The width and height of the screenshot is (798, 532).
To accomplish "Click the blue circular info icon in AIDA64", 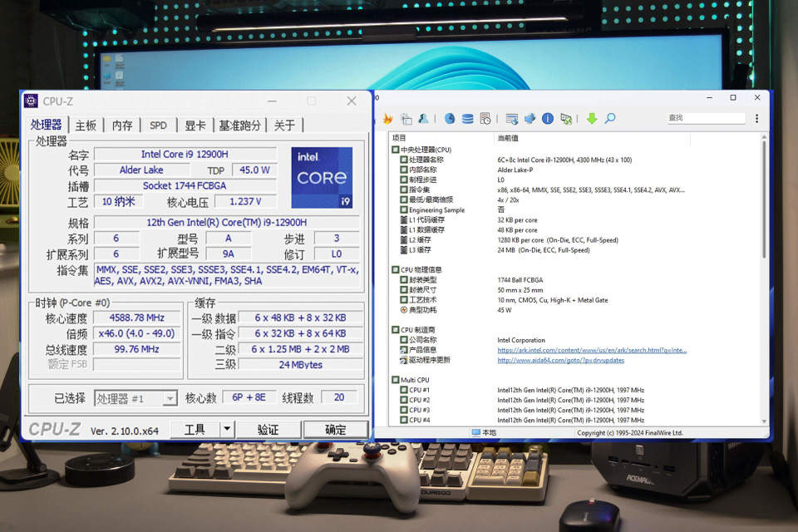I will click(x=548, y=119).
